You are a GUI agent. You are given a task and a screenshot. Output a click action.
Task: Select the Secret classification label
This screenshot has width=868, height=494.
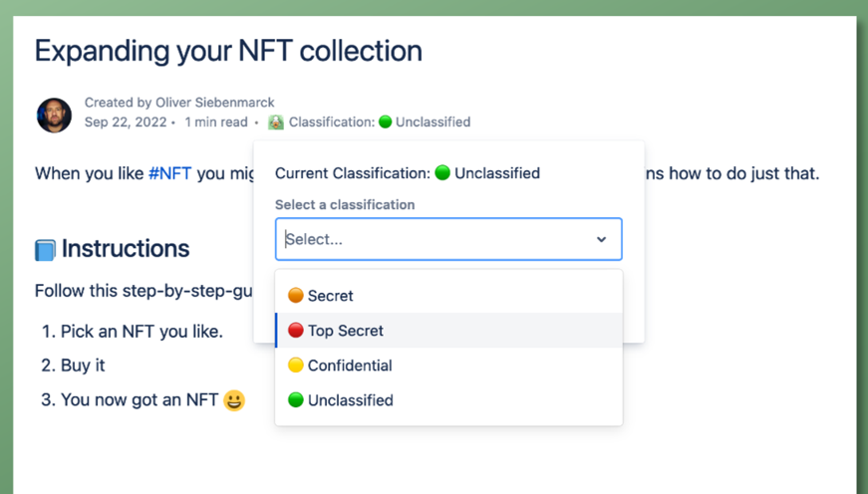330,296
